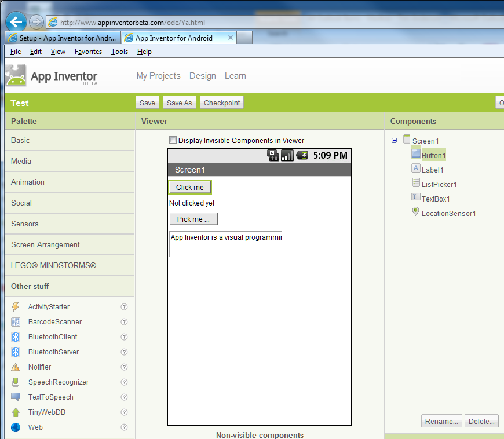Click the Save As button
The width and height of the screenshot is (504, 439).
click(180, 103)
